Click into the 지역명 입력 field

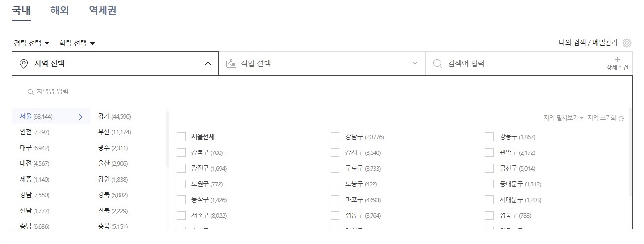134,91
